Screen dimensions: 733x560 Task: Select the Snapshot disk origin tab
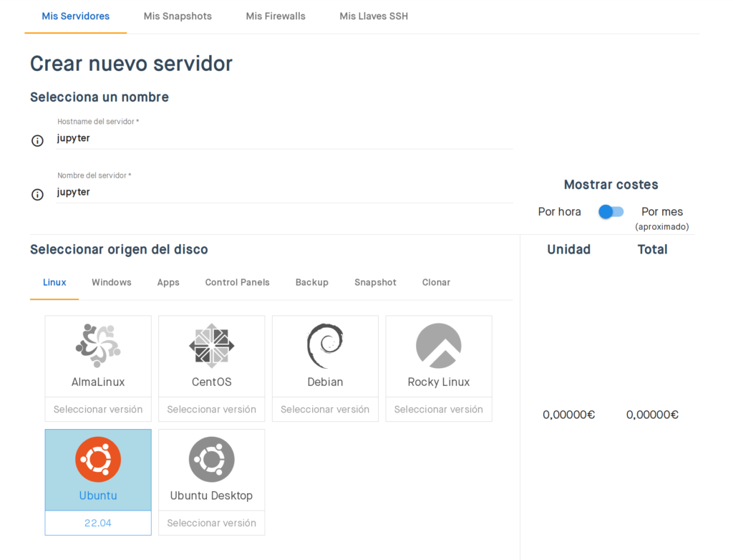pos(375,283)
